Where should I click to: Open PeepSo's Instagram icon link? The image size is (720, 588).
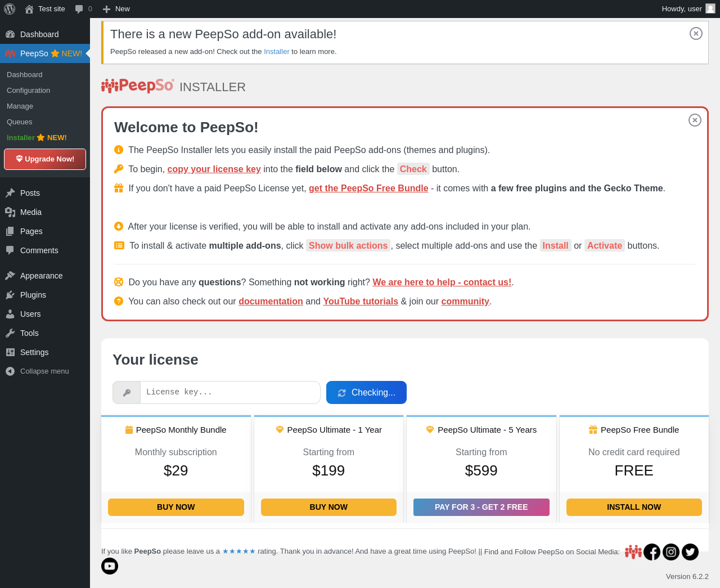click(x=671, y=552)
